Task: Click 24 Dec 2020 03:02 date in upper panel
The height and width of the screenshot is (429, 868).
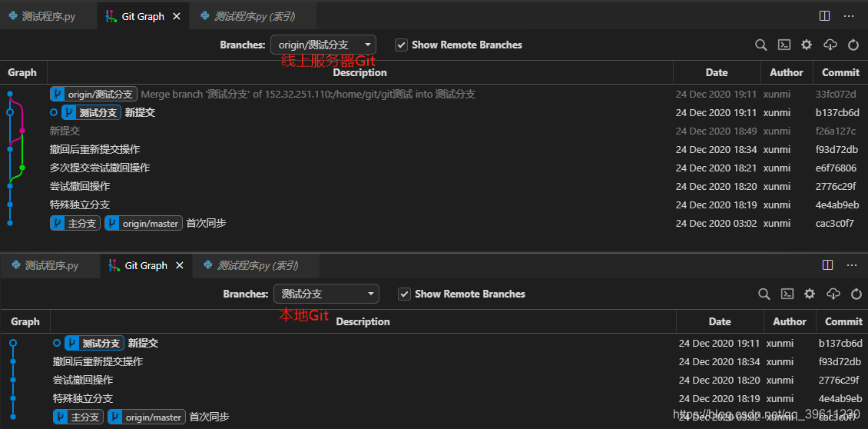Action: point(716,224)
